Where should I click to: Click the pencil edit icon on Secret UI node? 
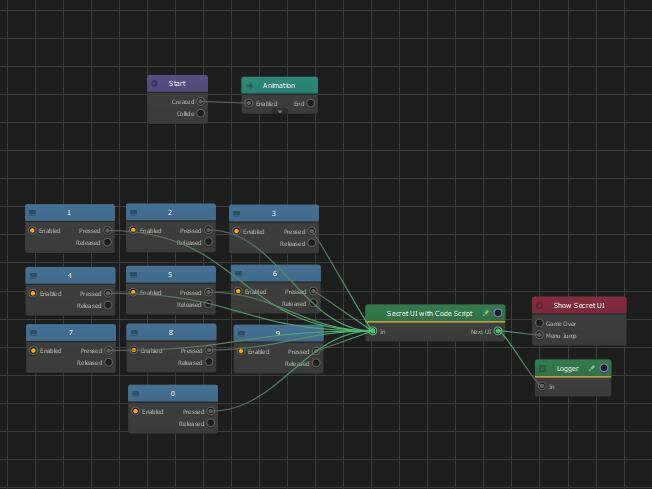(x=485, y=313)
